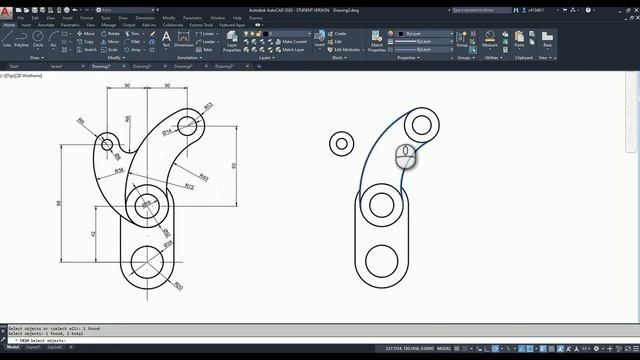Screen dimensions: 640x360
Task: Click the black layer color swatch
Action: (x=266, y=33)
